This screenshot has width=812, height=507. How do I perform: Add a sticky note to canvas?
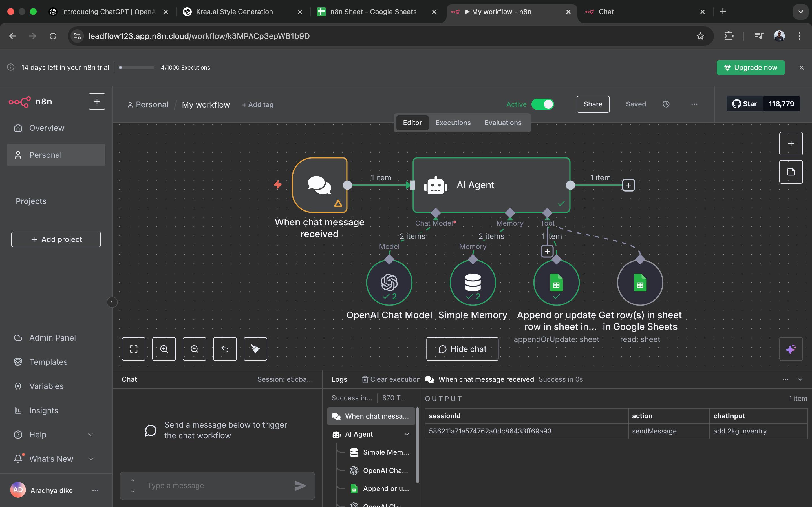(x=791, y=172)
